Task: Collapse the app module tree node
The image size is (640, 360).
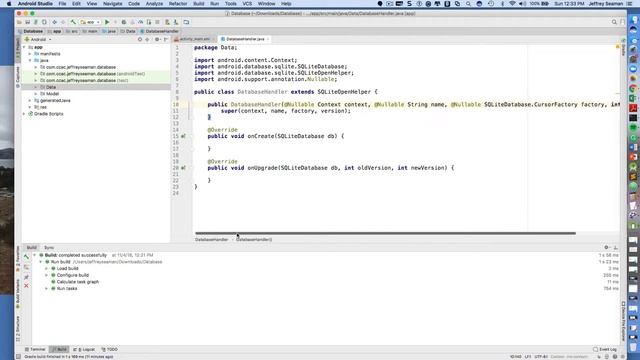Action: [x=24, y=47]
